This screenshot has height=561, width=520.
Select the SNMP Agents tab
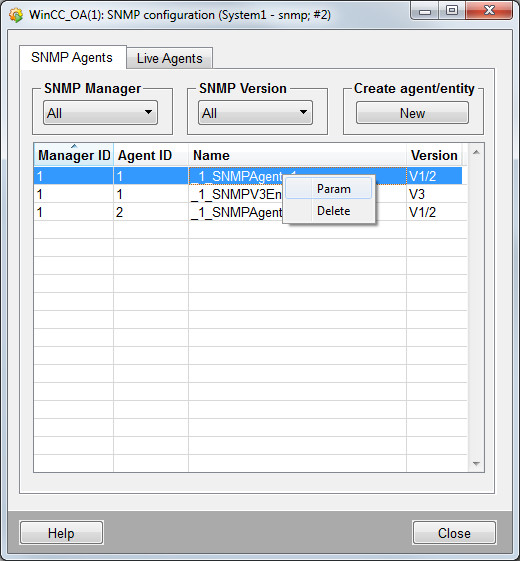tap(72, 57)
